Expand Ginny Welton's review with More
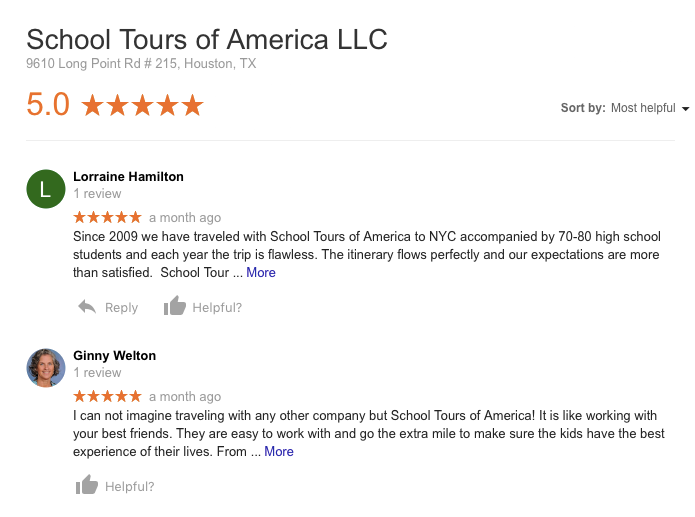 (279, 451)
